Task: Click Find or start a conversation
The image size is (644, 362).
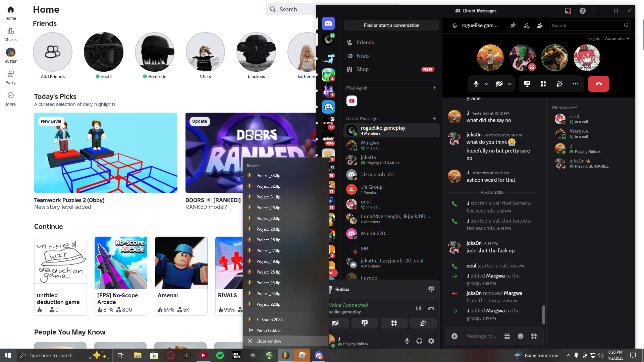Action: click(x=391, y=25)
